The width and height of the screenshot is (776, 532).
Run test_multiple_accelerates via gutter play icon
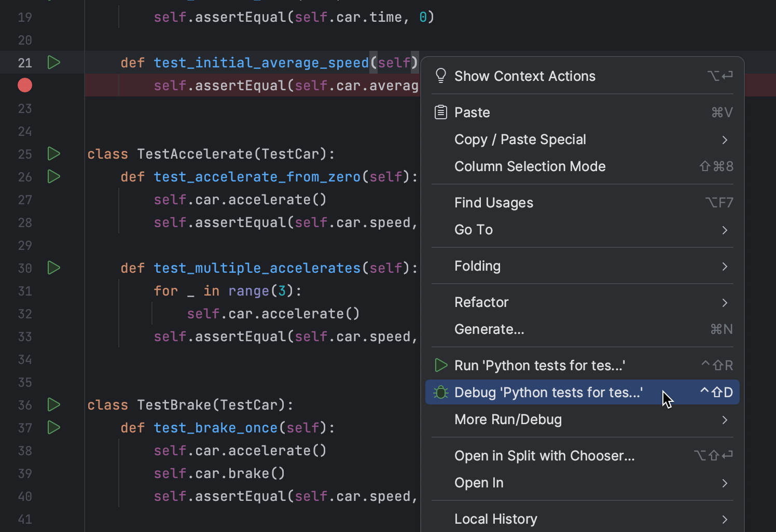pyautogui.click(x=53, y=268)
